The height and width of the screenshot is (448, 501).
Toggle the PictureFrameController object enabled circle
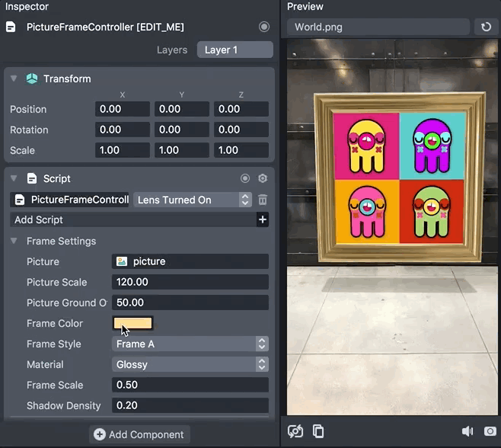[264, 27]
